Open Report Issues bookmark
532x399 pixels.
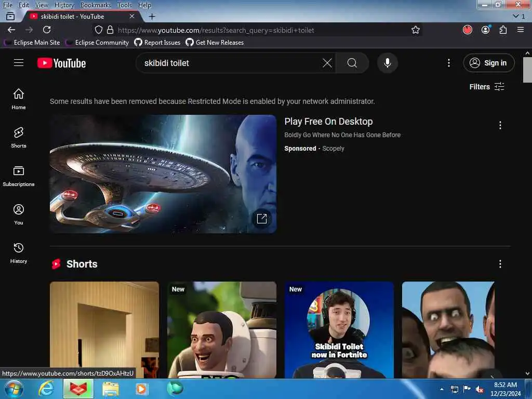(157, 43)
